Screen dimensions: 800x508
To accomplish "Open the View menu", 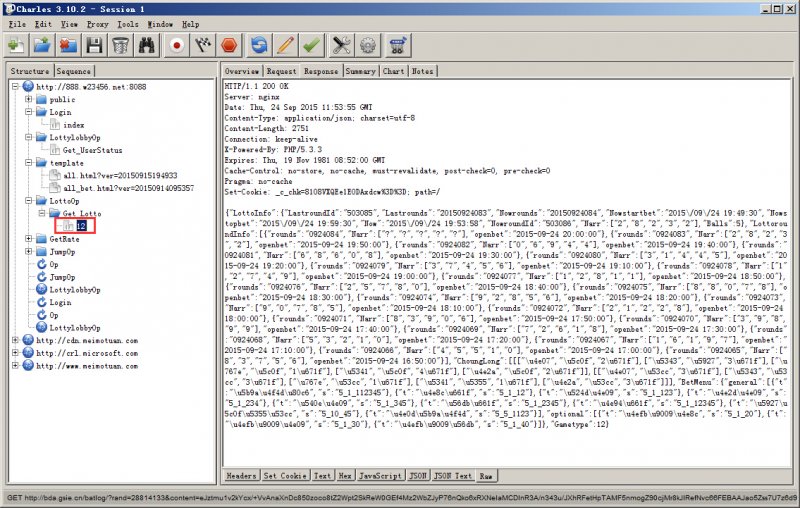I will (69, 24).
